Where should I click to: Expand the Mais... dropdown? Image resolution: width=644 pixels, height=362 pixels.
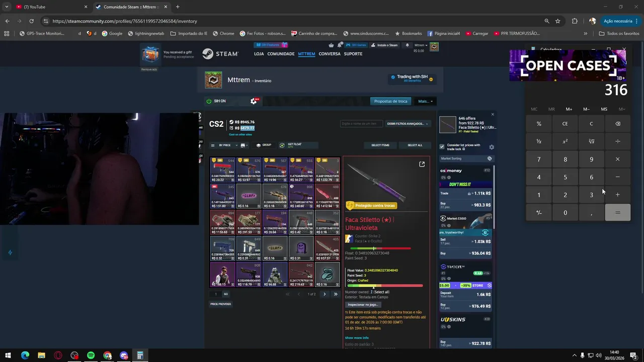(x=425, y=101)
